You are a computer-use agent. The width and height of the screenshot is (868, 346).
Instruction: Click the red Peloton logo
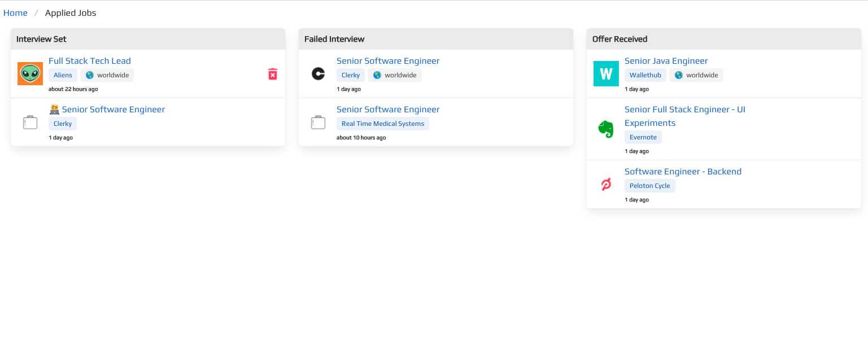606,185
